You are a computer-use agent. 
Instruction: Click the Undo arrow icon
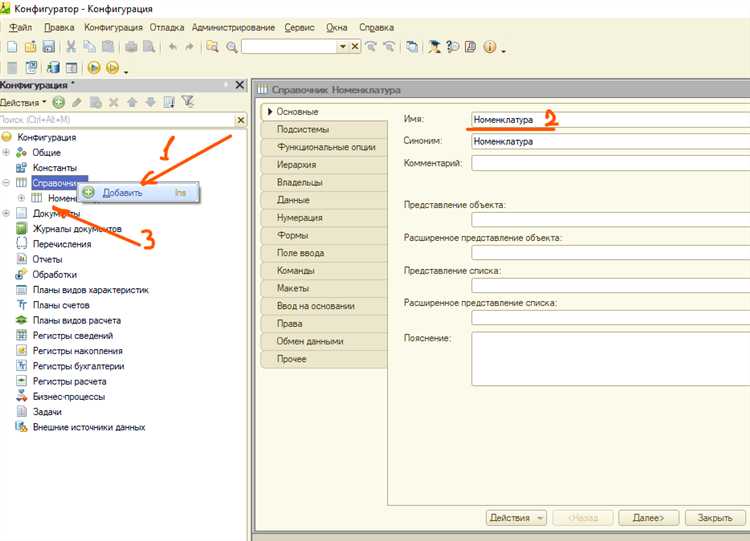[172, 46]
